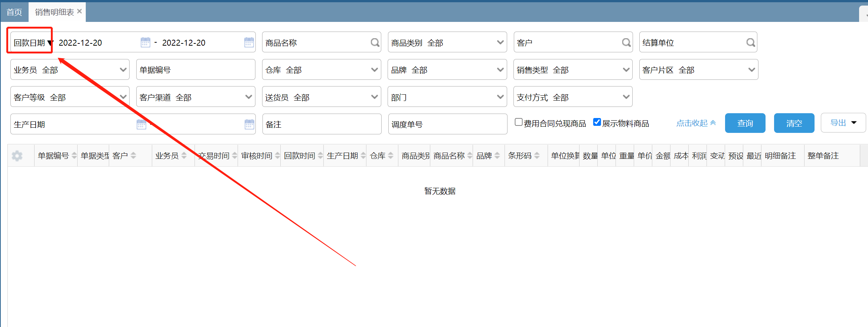The width and height of the screenshot is (868, 327).
Task: Open 商品类别 dropdown
Action: pyautogui.click(x=447, y=42)
